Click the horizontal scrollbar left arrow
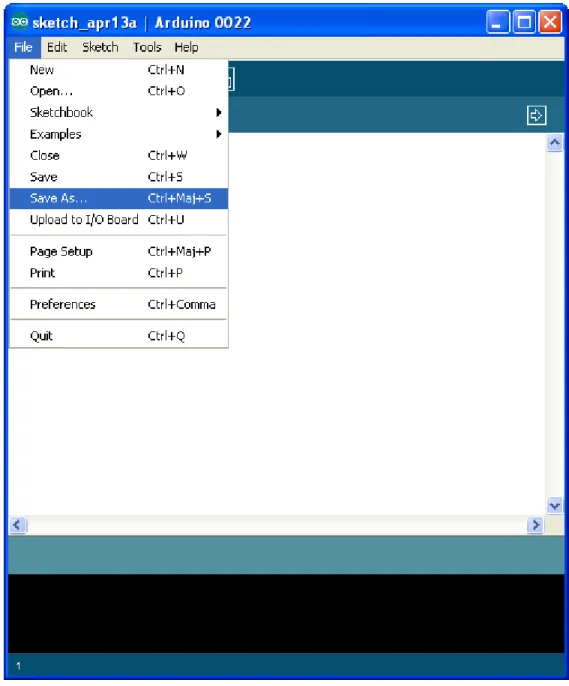 17,525
